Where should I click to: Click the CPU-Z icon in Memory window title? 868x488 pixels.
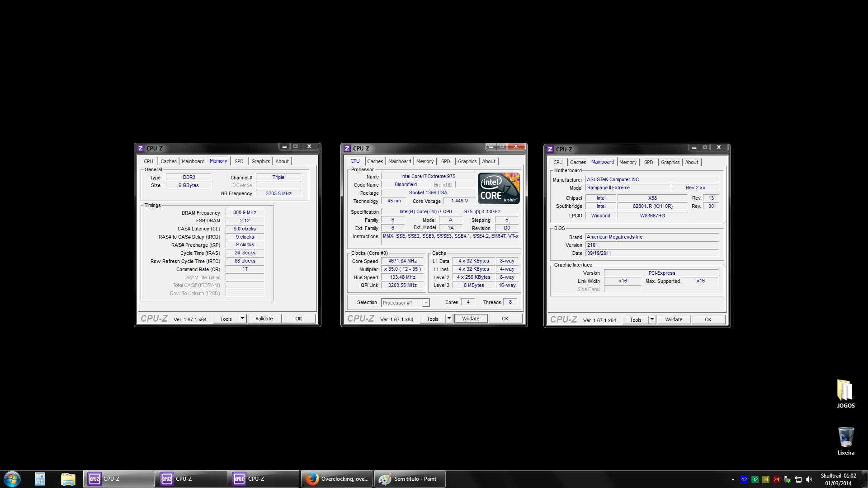(141, 148)
